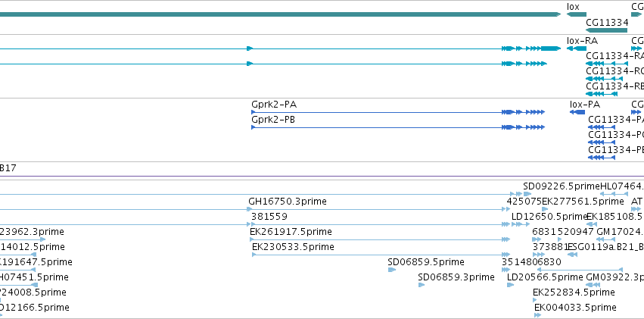Select the lox gene arrow glyph
The width and height of the screenshot is (644, 319).
[576, 14]
